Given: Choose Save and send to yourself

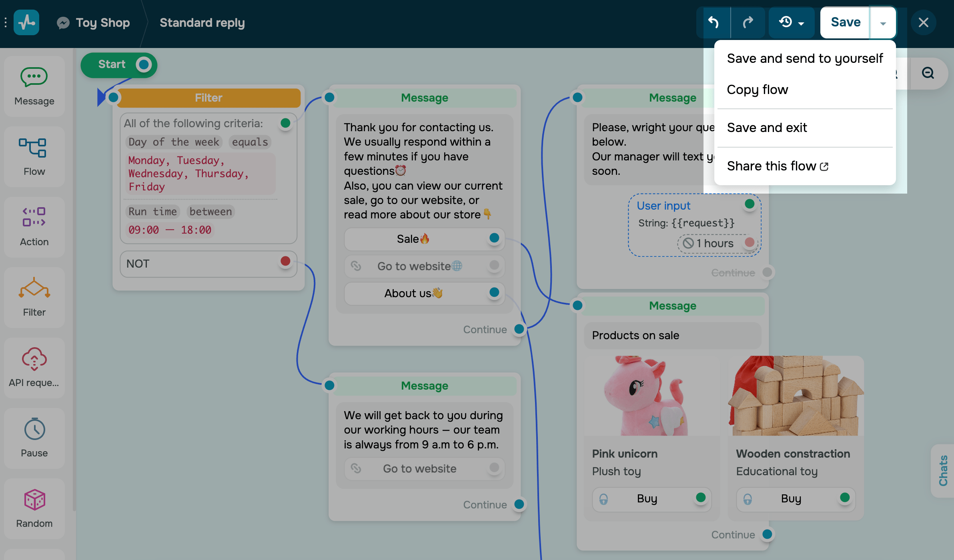Looking at the screenshot, I should click(804, 58).
